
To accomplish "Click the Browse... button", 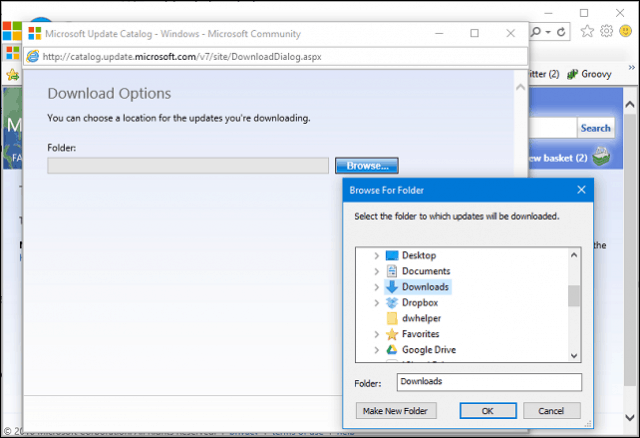I will click(x=367, y=166).
